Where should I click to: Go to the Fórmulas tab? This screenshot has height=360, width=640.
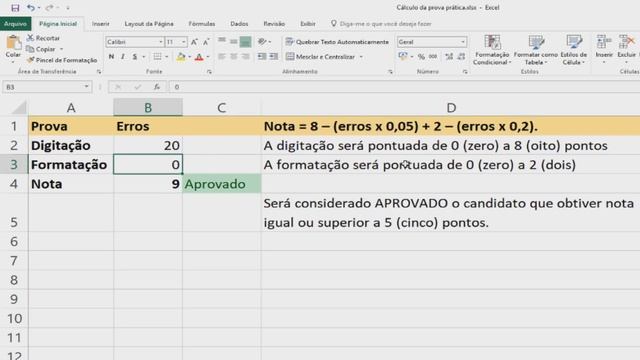click(x=202, y=24)
